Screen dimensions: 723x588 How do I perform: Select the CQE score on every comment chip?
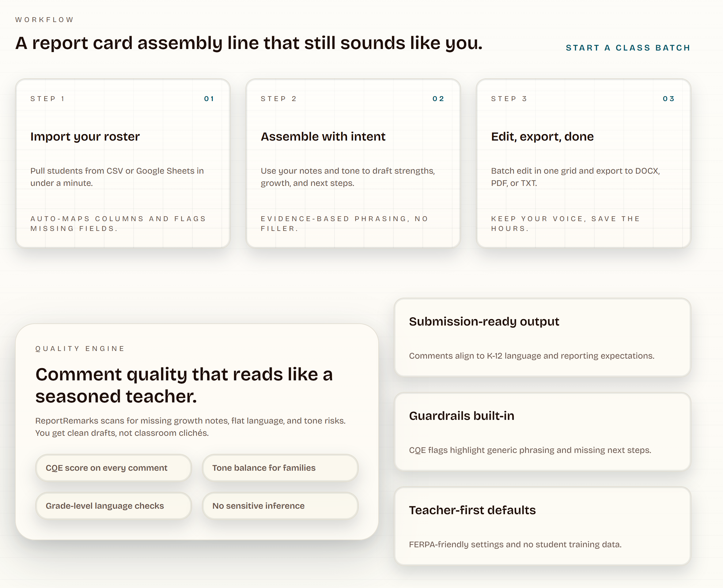pos(113,468)
